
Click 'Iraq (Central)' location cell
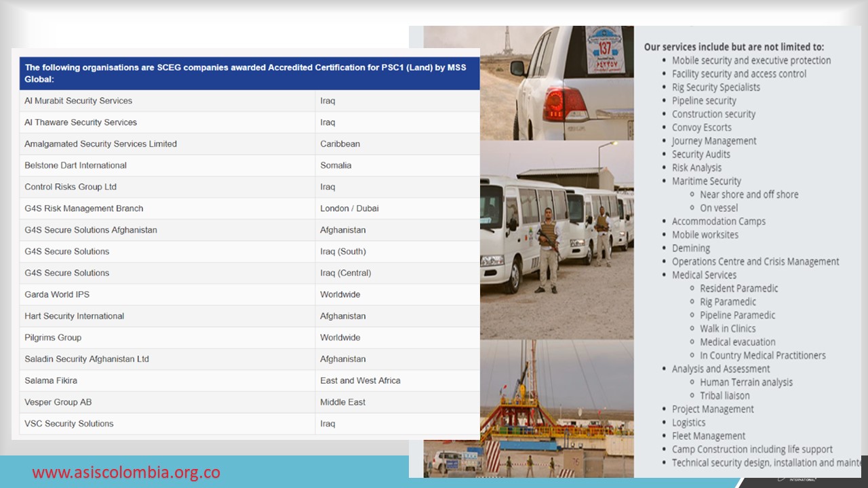pos(397,273)
